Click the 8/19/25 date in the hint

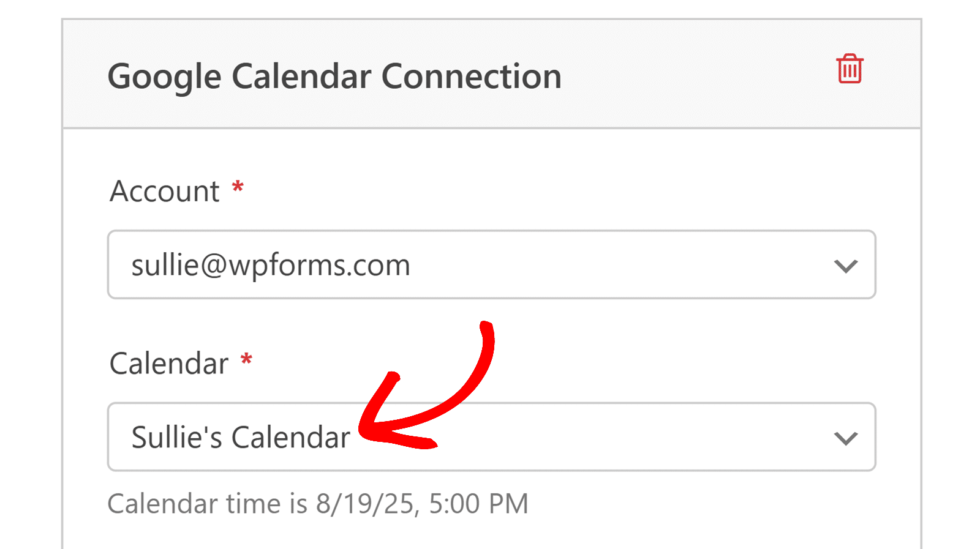click(x=367, y=504)
